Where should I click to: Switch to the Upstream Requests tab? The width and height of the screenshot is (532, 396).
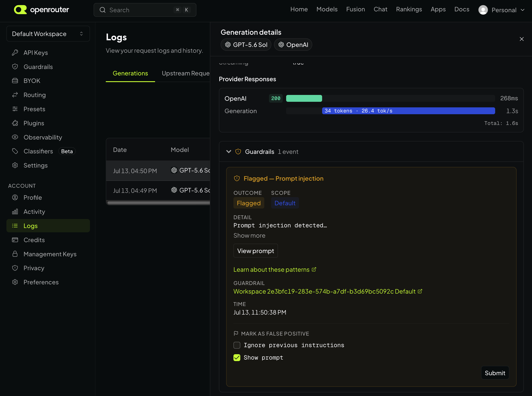(x=186, y=73)
